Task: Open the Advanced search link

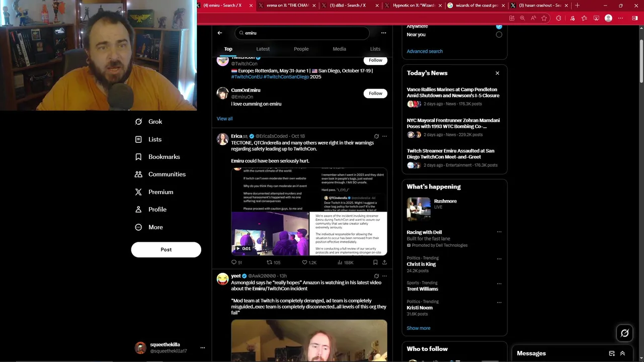Action: tap(425, 51)
